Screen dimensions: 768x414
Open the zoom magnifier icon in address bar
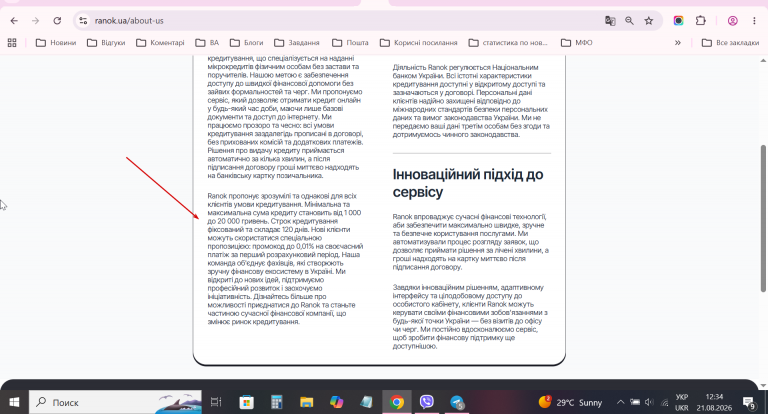pos(629,21)
